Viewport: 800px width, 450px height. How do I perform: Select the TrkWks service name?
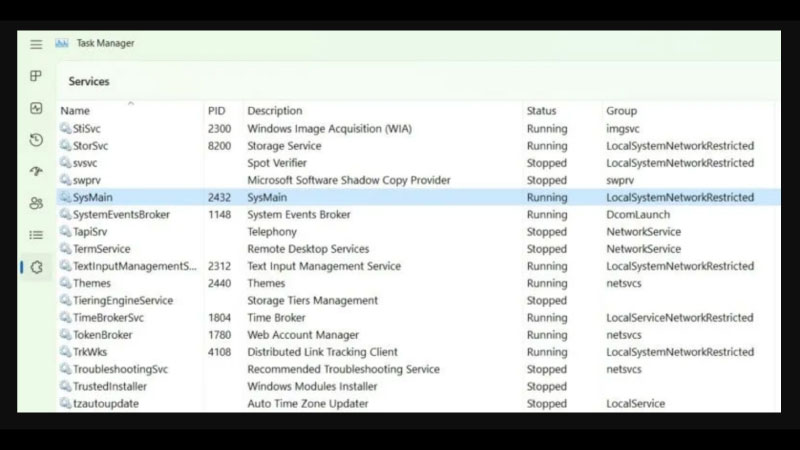click(x=90, y=352)
